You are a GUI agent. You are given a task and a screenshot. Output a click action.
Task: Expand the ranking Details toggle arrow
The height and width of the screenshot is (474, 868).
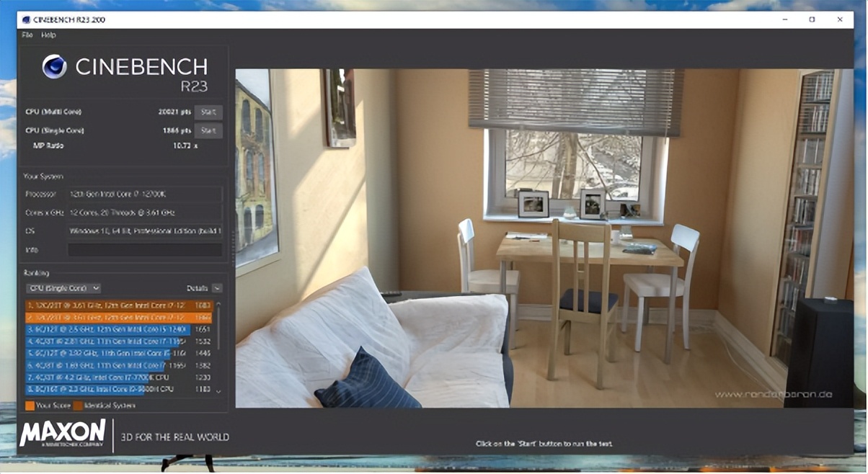217,288
